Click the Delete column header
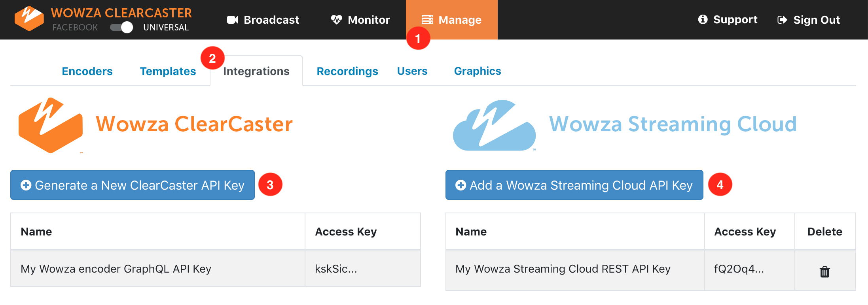868x305 pixels. pos(825,232)
